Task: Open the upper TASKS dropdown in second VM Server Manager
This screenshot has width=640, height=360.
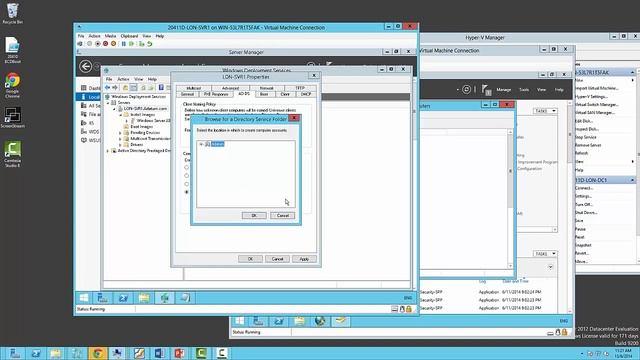Action: click(x=545, y=111)
